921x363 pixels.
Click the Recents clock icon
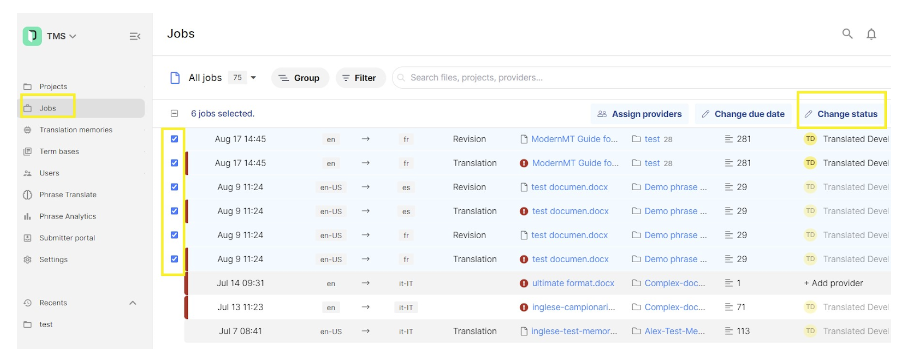pyautogui.click(x=27, y=303)
